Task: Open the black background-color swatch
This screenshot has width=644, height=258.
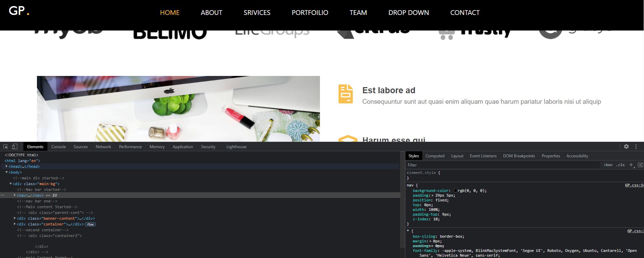Action: tap(455, 191)
